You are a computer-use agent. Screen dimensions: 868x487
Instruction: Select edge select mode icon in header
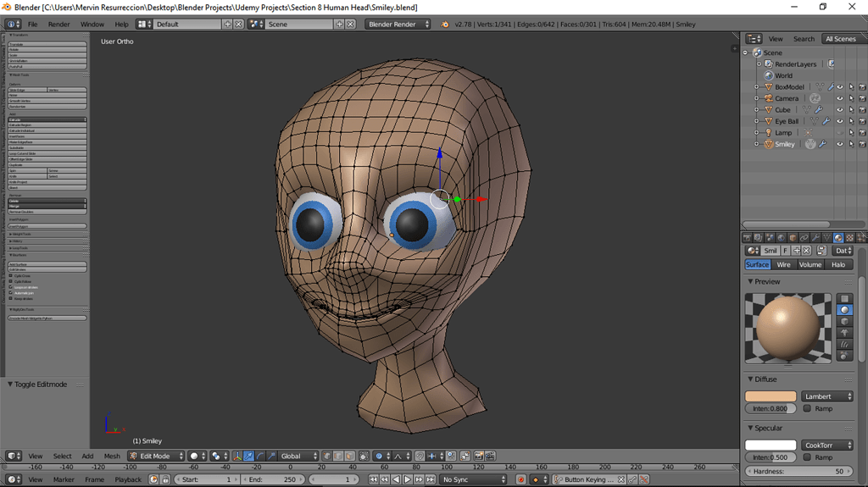(x=338, y=456)
